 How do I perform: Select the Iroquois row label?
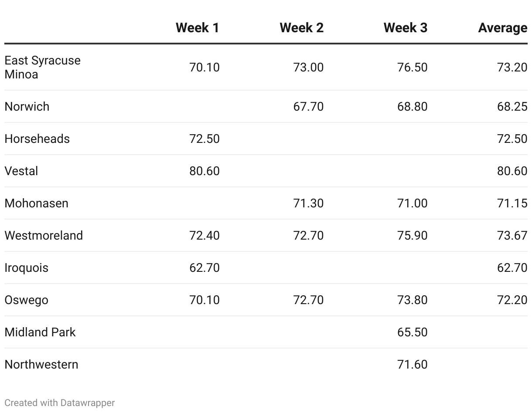[27, 268]
